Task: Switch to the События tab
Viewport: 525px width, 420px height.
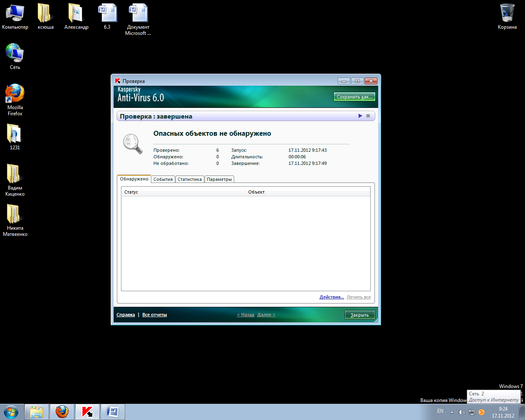Action: click(163, 179)
